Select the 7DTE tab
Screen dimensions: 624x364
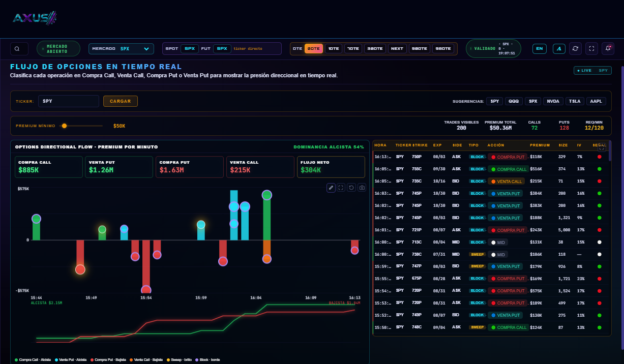353,49
